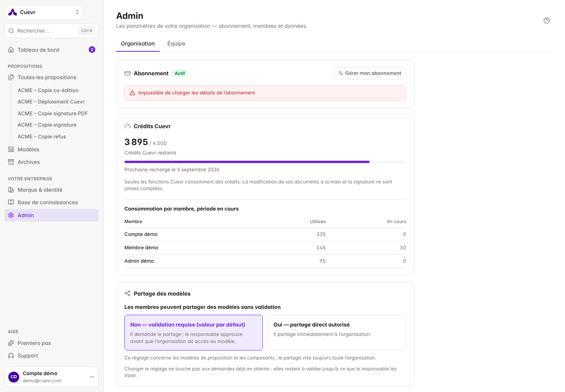Click the Modèles templates icon

[11, 149]
